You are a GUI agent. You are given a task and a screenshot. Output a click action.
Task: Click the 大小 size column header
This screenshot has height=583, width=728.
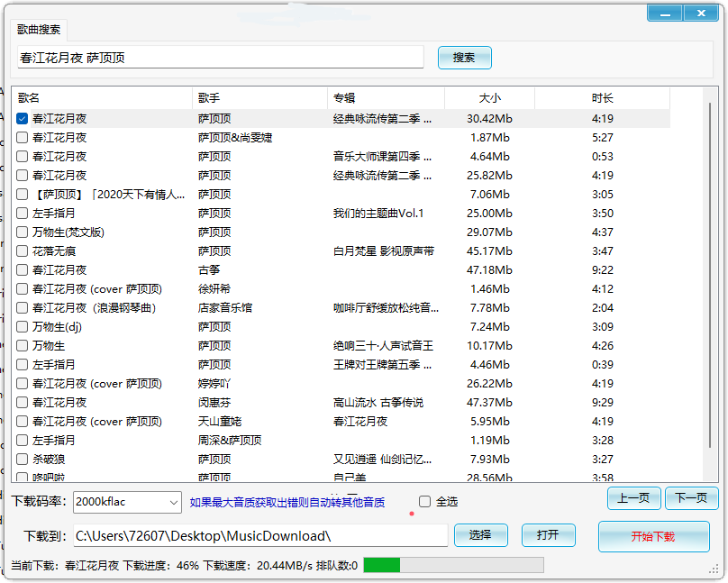tap(492, 97)
